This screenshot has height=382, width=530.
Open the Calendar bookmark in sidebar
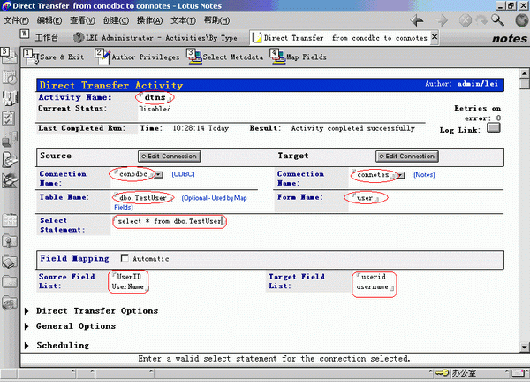pyautogui.click(x=9, y=77)
